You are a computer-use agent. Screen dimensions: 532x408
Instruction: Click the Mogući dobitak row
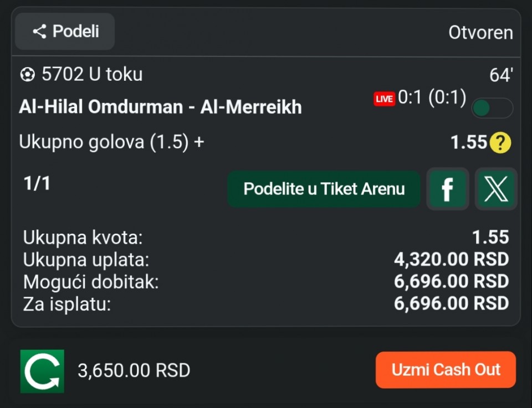pos(265,281)
